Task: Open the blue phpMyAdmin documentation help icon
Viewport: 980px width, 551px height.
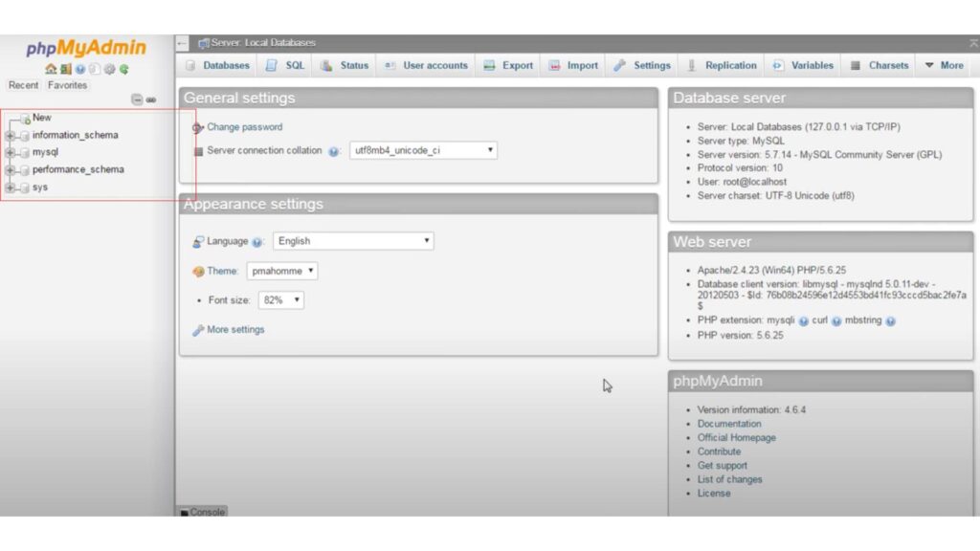Action: pos(80,69)
